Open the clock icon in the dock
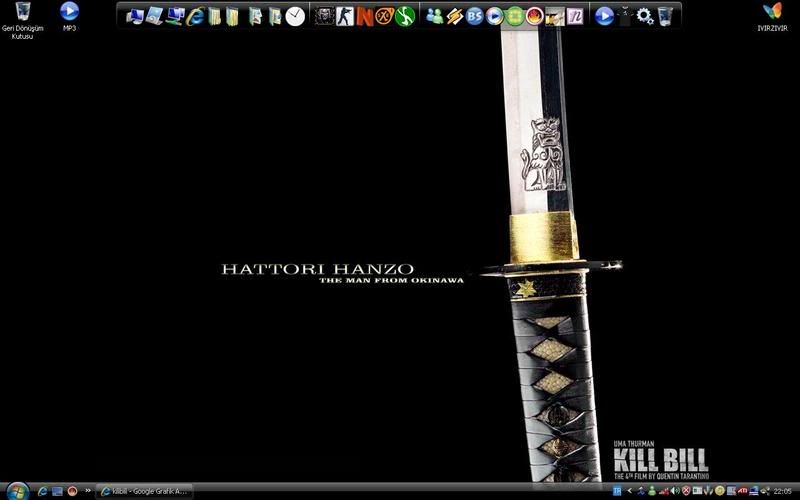This screenshot has height=500, width=800. point(295,16)
